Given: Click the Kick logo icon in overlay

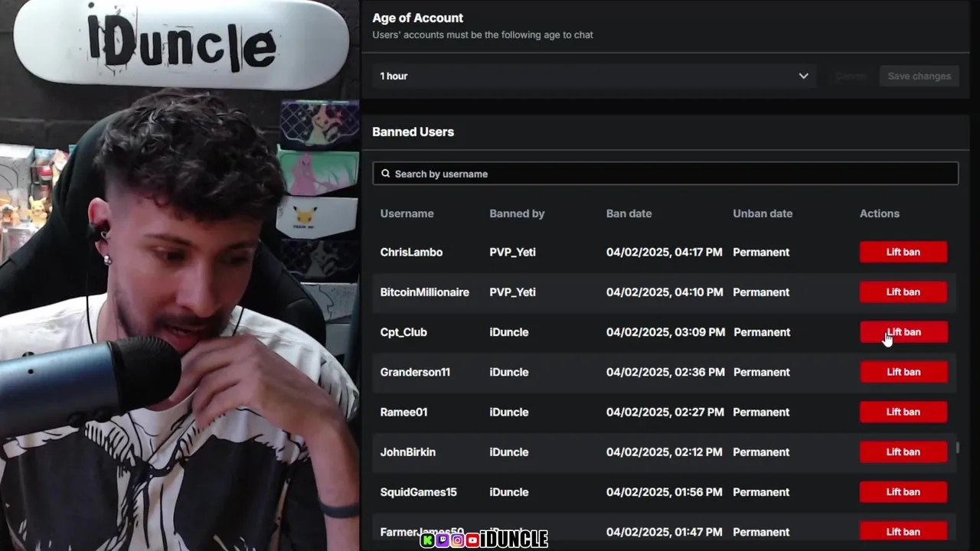Looking at the screenshot, I should pyautogui.click(x=428, y=540).
